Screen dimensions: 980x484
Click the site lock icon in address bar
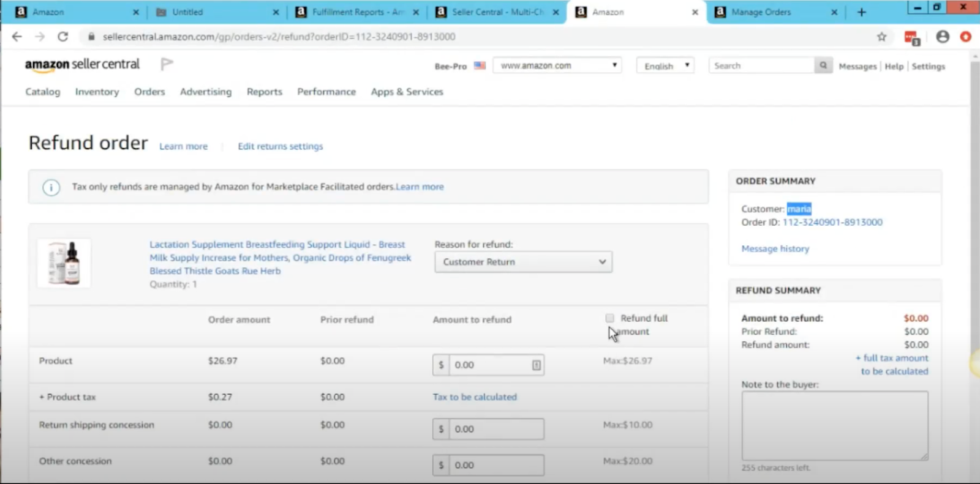click(x=91, y=37)
